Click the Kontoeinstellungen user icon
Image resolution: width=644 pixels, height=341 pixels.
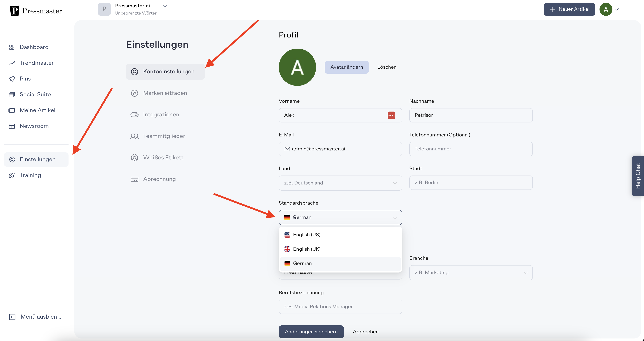pyautogui.click(x=135, y=72)
